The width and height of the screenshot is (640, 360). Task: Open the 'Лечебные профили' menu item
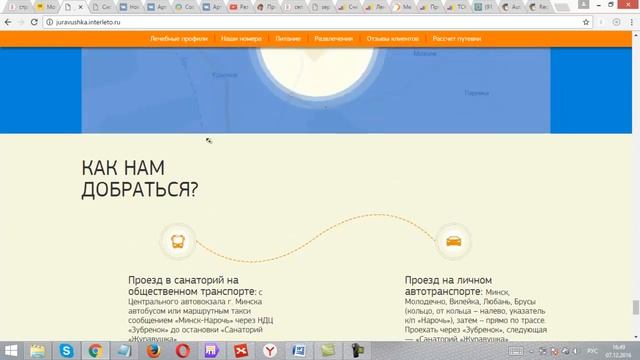pos(179,39)
